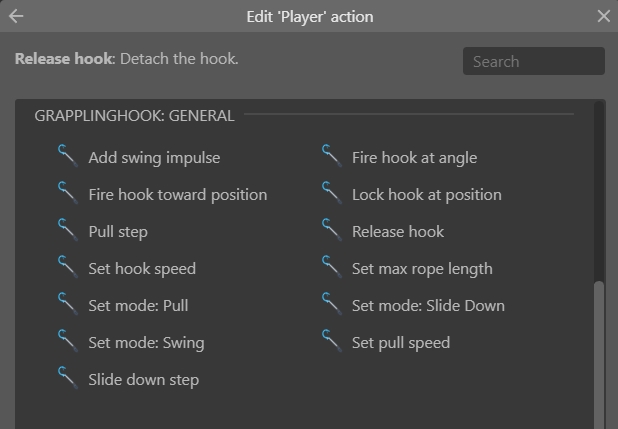Select the Lock hook at position action
The width and height of the screenshot is (618, 429).
pos(427,195)
